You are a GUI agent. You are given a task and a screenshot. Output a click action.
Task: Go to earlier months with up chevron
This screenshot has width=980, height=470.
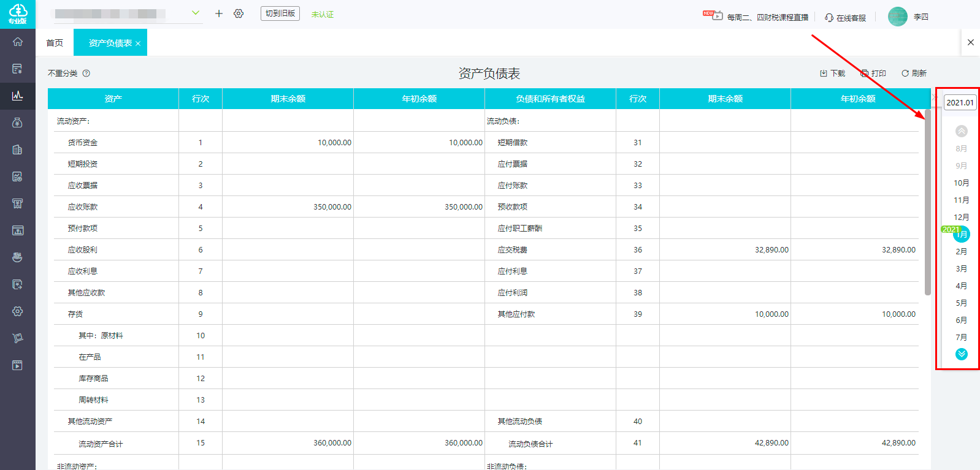pyautogui.click(x=962, y=131)
